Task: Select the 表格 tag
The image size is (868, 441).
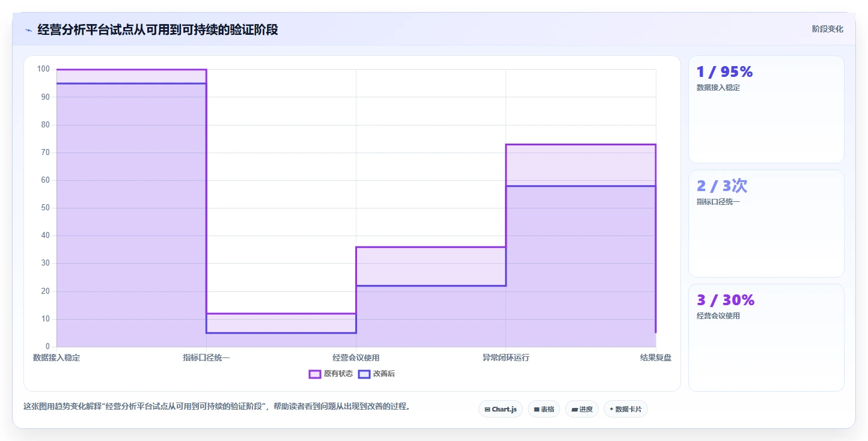Action: [x=544, y=409]
